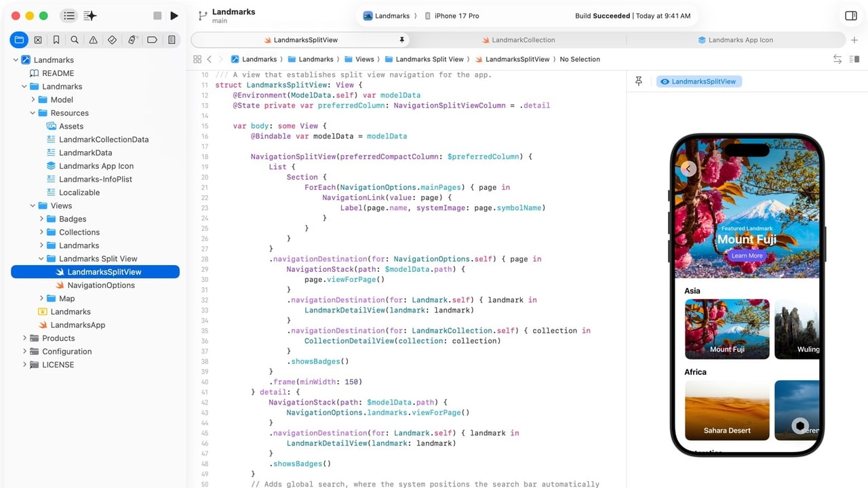Open the Report navigator icon
Image resolution: width=868 pixels, height=488 pixels.
tap(172, 40)
